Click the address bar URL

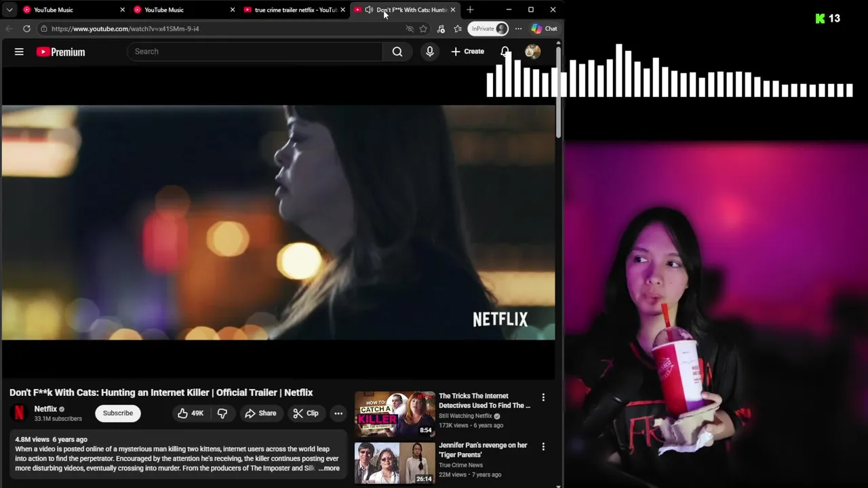tap(125, 28)
